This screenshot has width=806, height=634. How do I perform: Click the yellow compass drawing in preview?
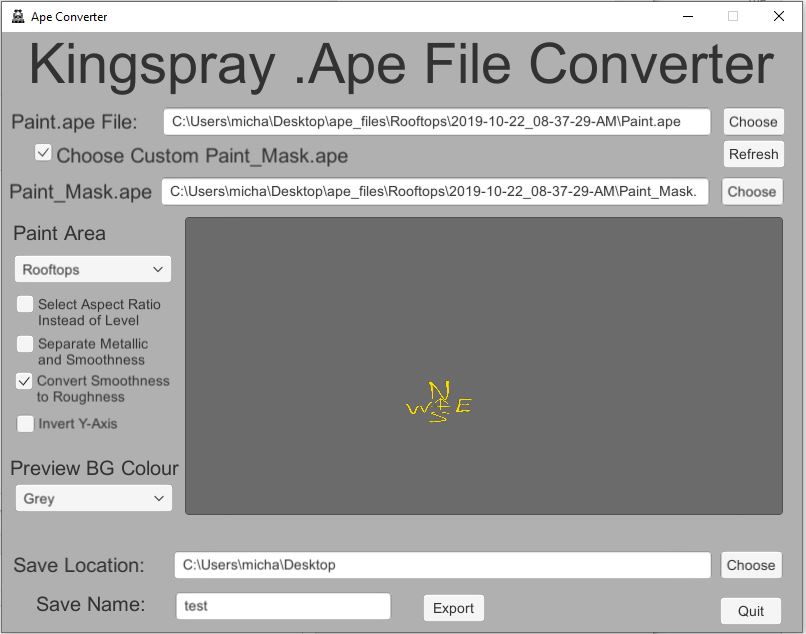pos(438,403)
